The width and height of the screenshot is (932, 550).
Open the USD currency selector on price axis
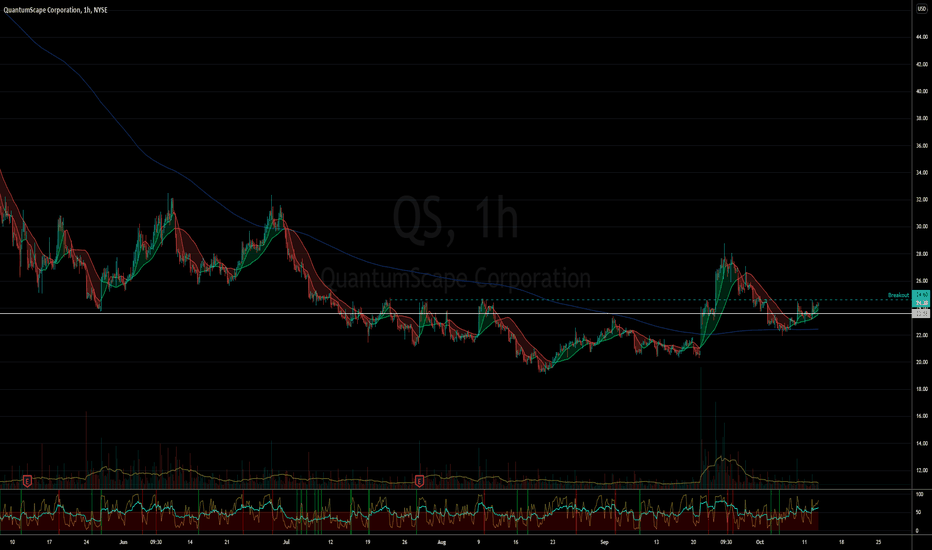pos(921,10)
